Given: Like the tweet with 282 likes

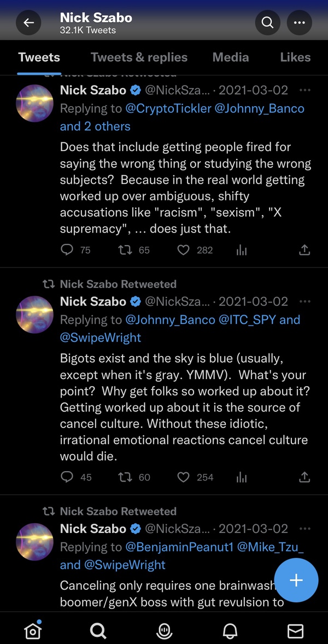Looking at the screenshot, I should 184,250.
